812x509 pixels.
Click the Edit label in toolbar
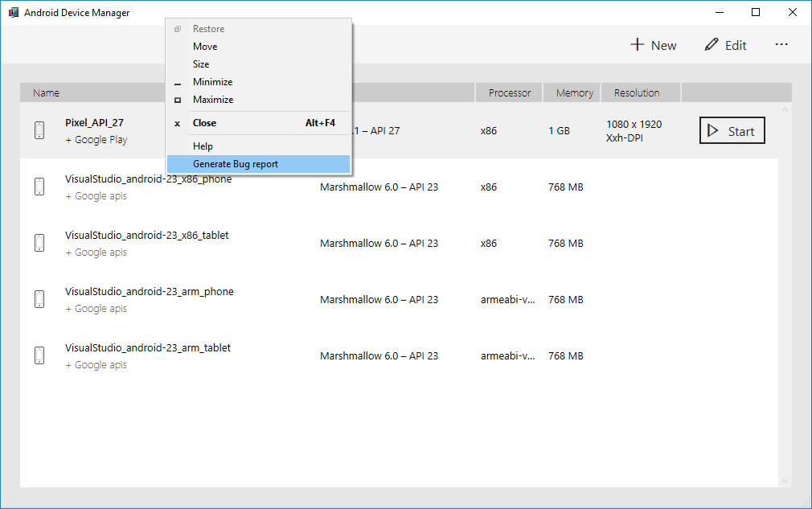tap(736, 46)
